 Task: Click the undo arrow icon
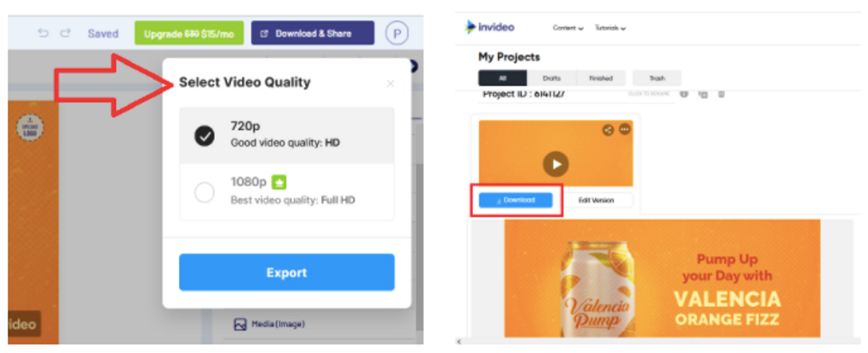[43, 34]
